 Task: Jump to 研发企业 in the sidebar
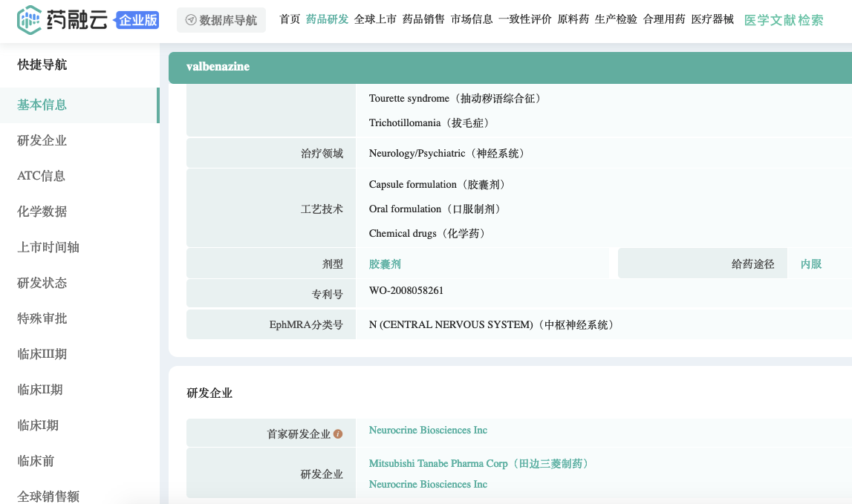[42, 141]
